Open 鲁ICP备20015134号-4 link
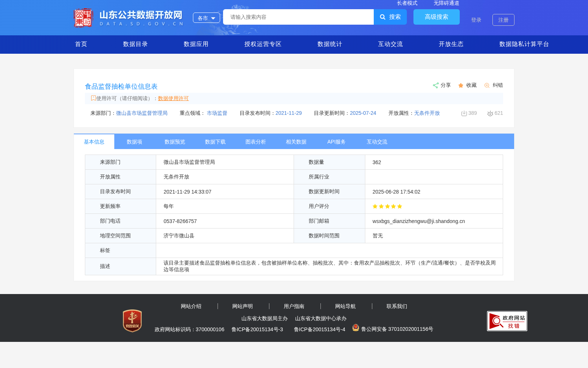This screenshot has height=368, width=588. pyautogui.click(x=320, y=329)
